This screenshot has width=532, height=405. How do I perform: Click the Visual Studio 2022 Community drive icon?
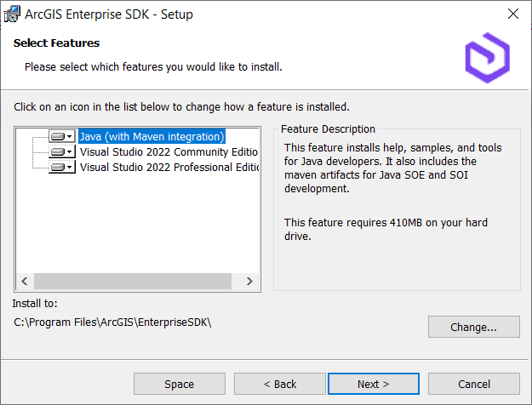(58, 151)
